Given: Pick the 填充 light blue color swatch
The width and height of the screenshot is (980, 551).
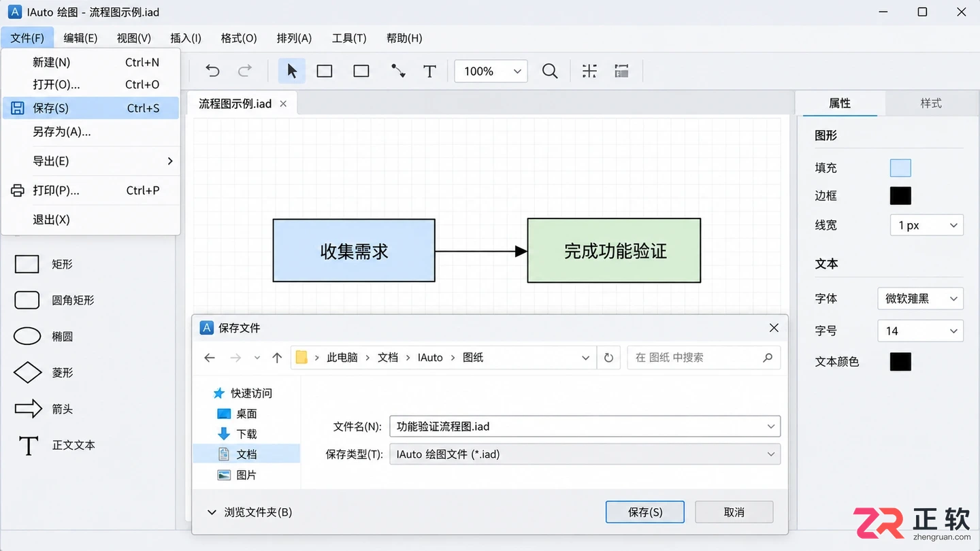Looking at the screenshot, I should pyautogui.click(x=900, y=168).
